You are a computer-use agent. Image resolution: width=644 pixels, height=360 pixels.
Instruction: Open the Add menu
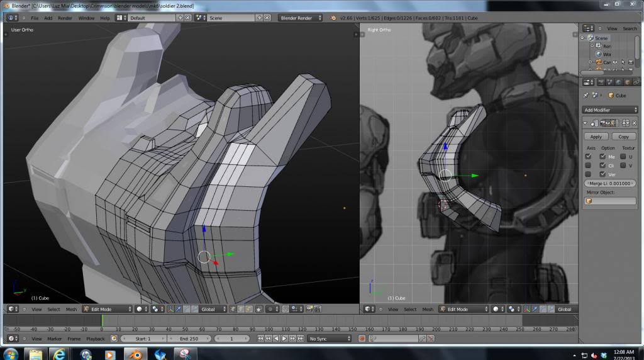[48, 18]
